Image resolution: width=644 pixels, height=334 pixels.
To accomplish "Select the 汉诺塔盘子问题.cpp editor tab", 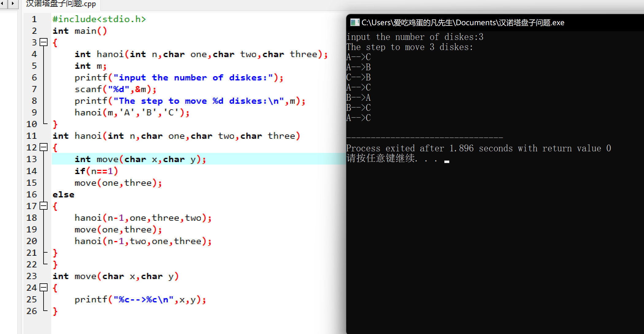I will pos(61,4).
